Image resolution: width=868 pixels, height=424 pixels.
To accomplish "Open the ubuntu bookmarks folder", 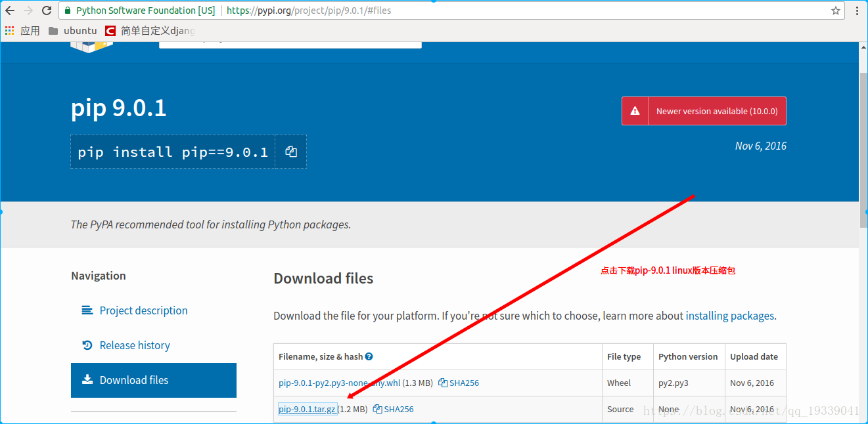I will [73, 31].
